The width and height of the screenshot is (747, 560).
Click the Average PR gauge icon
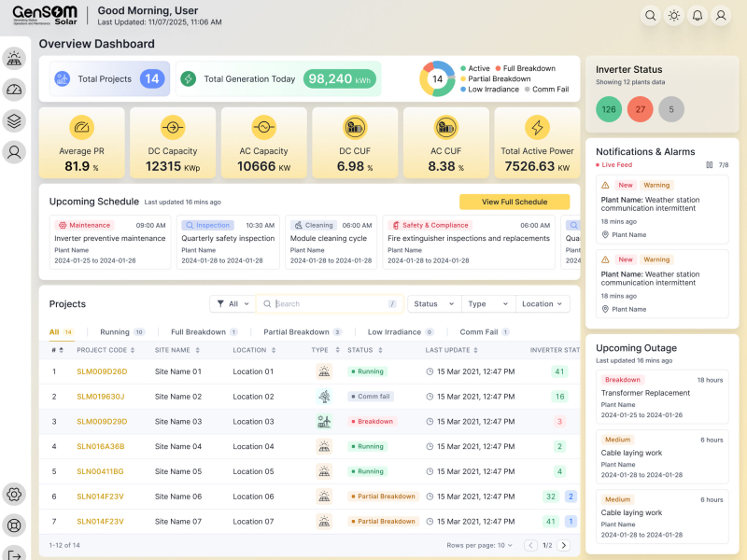point(81,127)
